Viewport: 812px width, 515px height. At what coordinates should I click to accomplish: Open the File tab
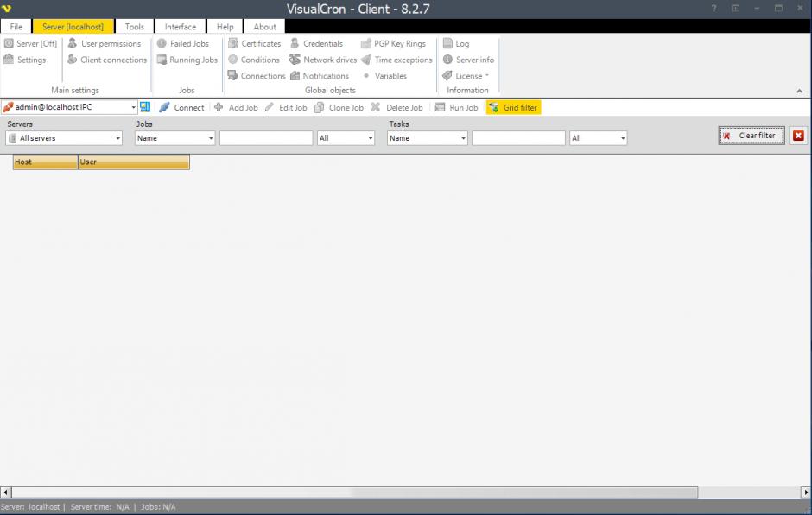click(16, 27)
